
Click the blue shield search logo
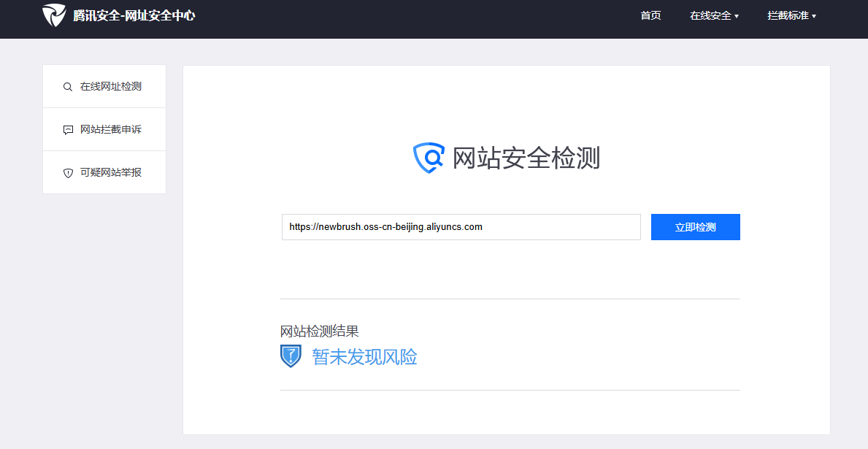click(x=429, y=158)
